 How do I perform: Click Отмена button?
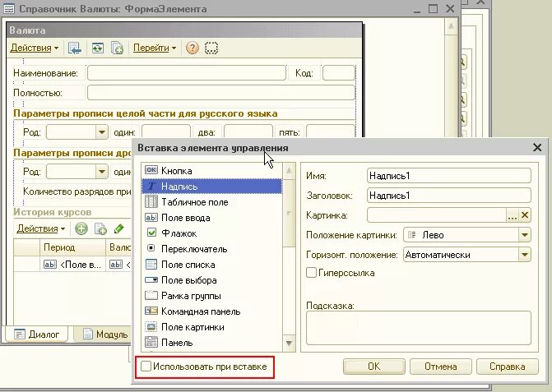441,367
